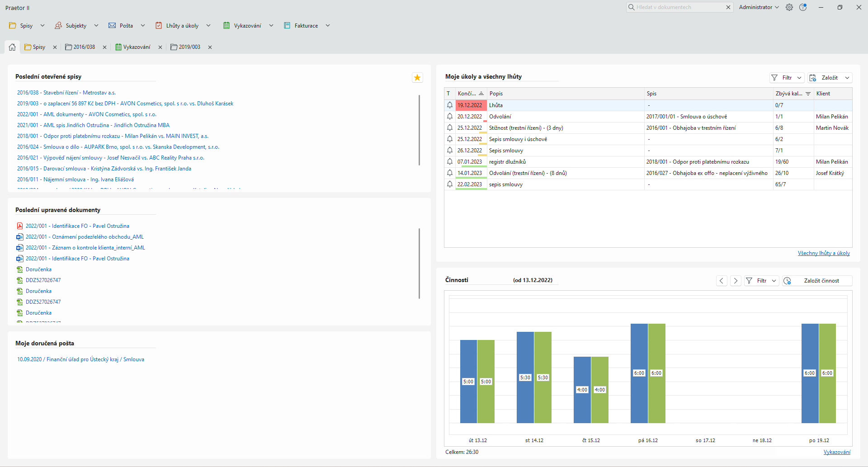Open the Založit dropdown in tasks panel
The height and width of the screenshot is (467, 868).
(847, 78)
